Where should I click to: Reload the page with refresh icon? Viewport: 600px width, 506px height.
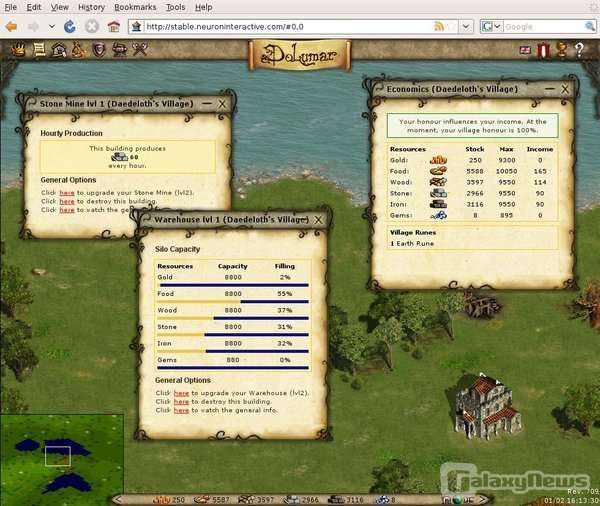tap(70, 26)
